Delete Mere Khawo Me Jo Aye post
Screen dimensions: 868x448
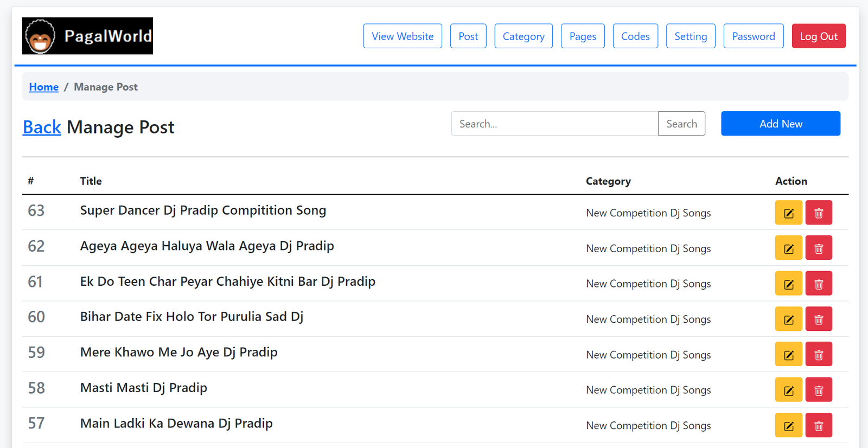tap(818, 355)
